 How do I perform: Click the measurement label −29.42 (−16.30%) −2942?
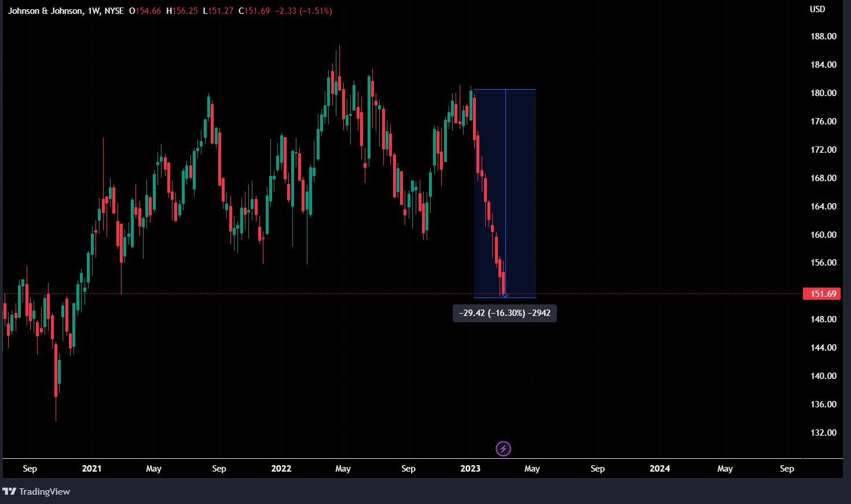click(505, 313)
